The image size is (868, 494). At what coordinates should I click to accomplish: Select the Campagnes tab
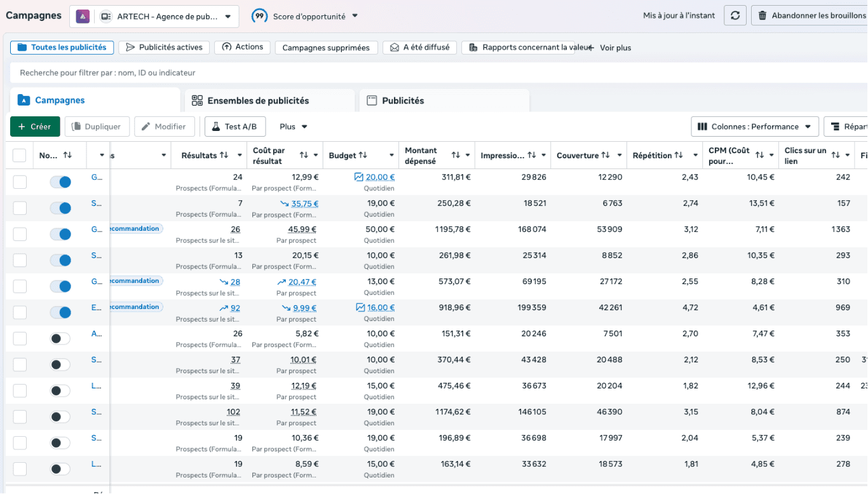pyautogui.click(x=95, y=100)
